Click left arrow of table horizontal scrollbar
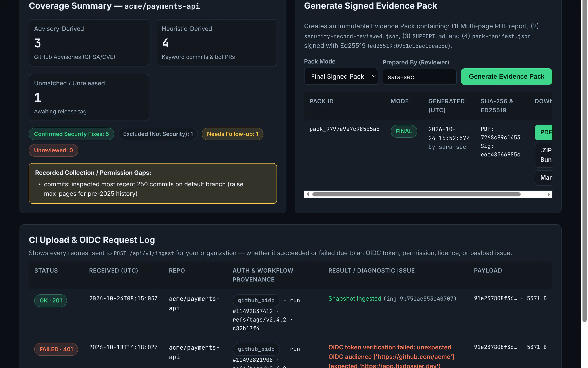The image size is (588, 368). coord(308,194)
